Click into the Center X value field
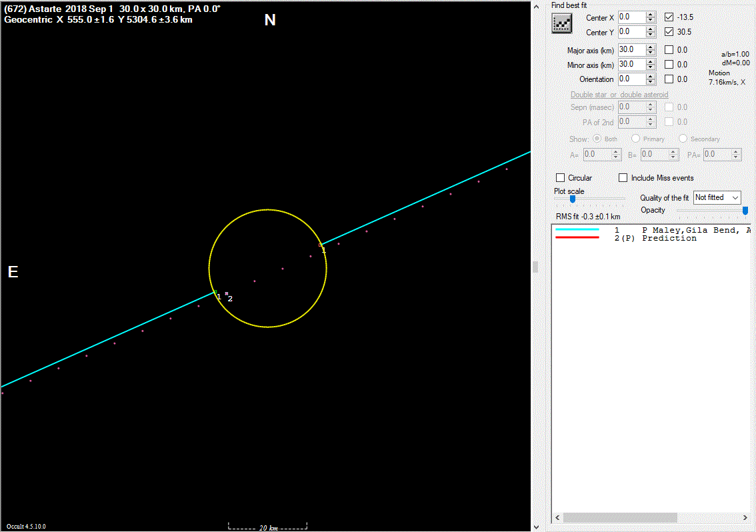Viewport: 756px width, 532px height. coord(631,17)
